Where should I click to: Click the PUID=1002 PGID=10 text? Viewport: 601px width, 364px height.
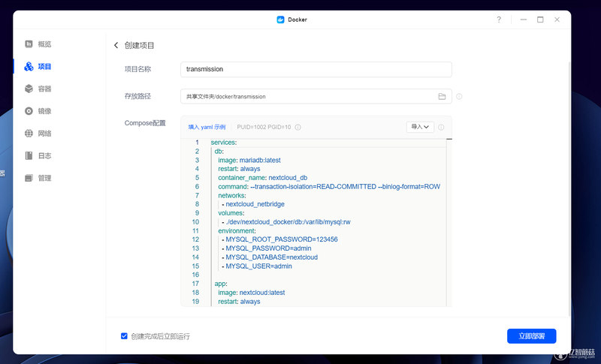[x=264, y=127]
